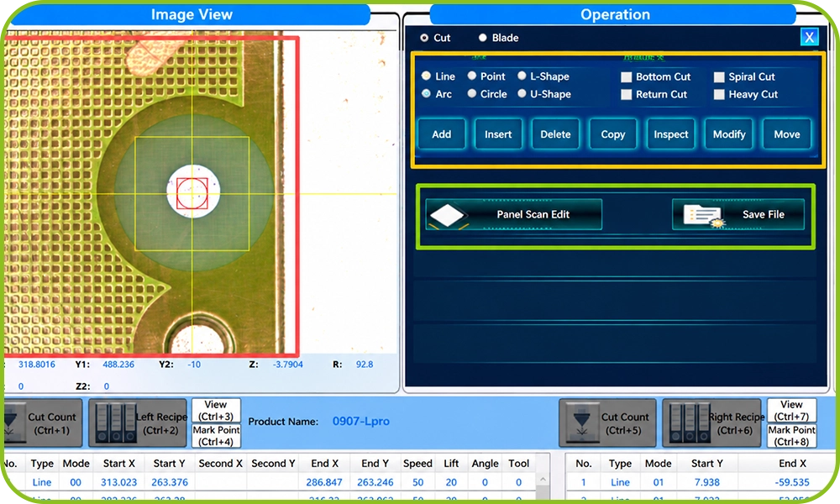
Task: Close the Operation panel with X
Action: click(810, 37)
